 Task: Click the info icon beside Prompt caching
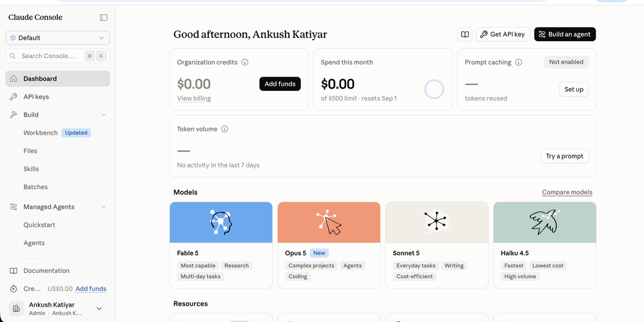click(x=519, y=62)
